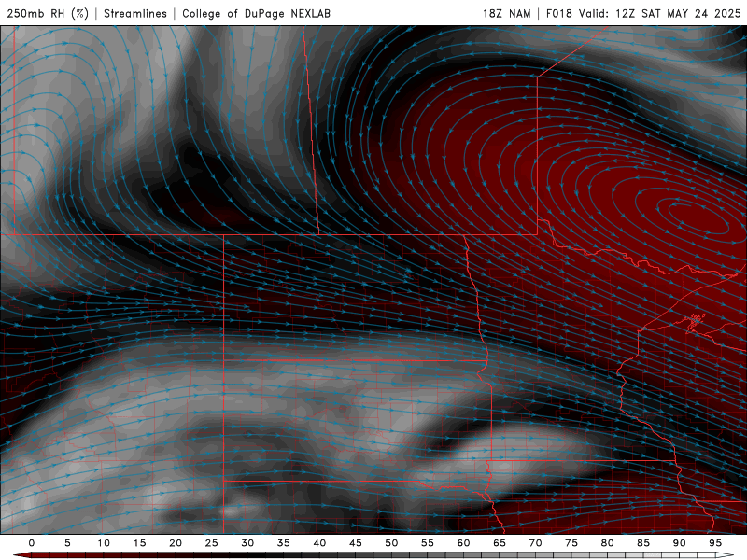Screen dimensions: 747x560
Task: Click the legend value "25"
Action: 212,543
